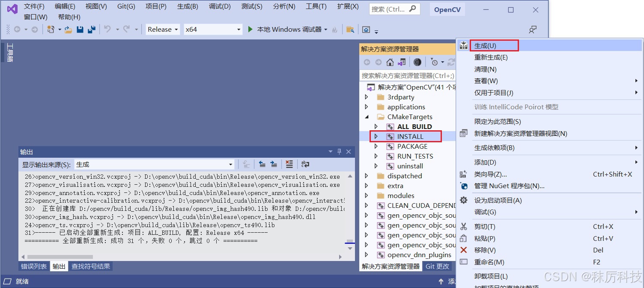The width and height of the screenshot is (644, 288).
Task: Collapse the CMakeTargets folder node
Action: [366, 117]
